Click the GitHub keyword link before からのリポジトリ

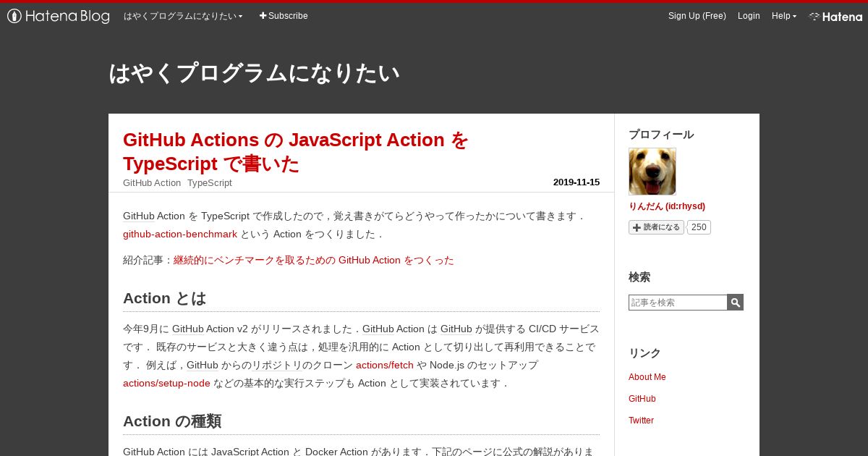[x=203, y=365]
